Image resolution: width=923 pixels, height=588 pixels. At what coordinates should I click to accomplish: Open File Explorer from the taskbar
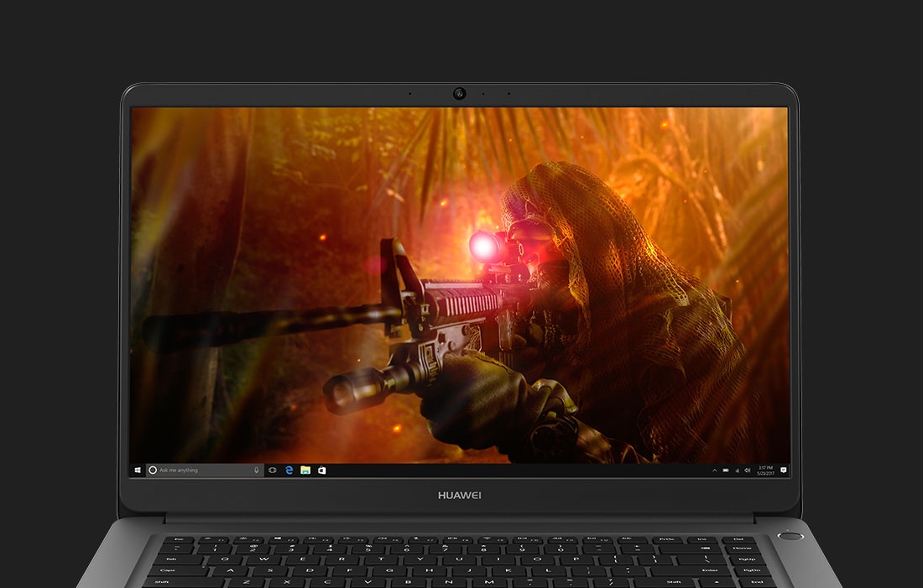(x=305, y=471)
